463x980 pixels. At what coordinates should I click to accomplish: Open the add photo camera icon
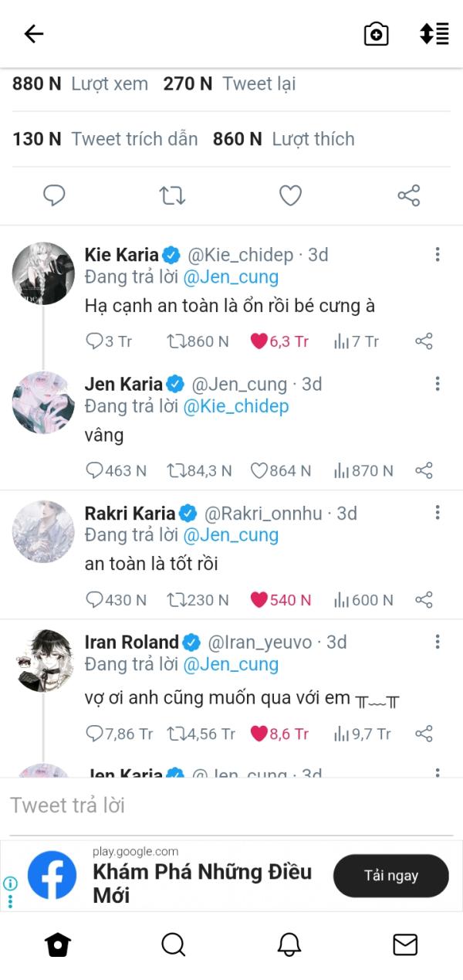[x=376, y=34]
